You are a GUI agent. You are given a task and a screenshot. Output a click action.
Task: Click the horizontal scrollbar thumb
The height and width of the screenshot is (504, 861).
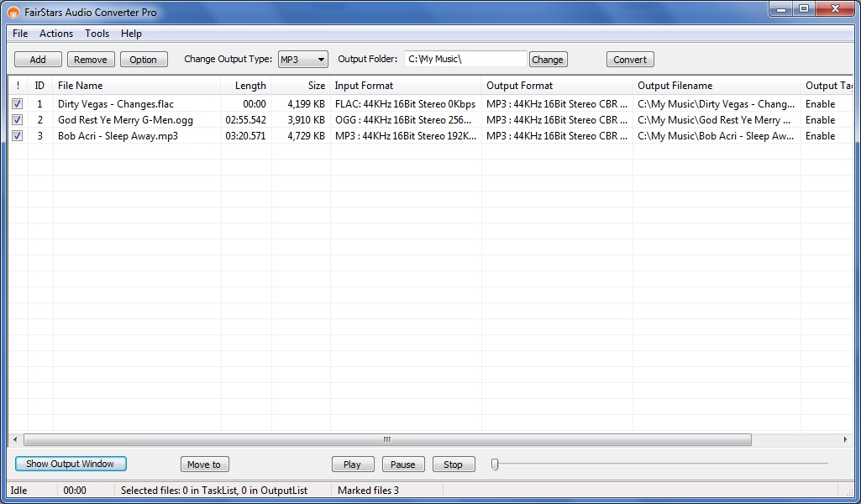tap(387, 439)
